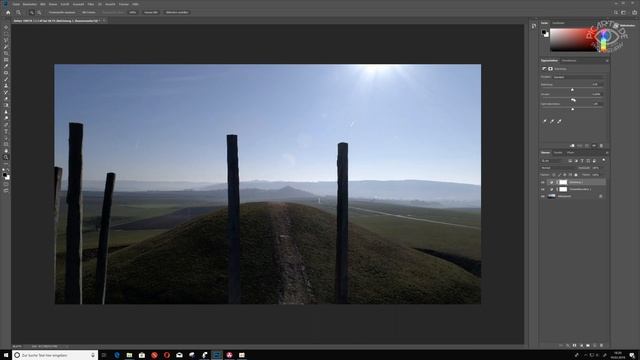This screenshot has height=360, width=640.
Task: Select the Hand tool
Action: tap(6, 151)
